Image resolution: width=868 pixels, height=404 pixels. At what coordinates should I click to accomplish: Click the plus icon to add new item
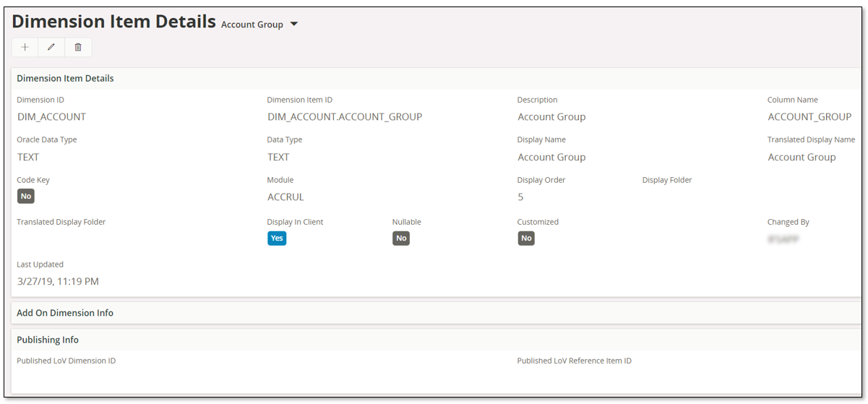click(25, 47)
